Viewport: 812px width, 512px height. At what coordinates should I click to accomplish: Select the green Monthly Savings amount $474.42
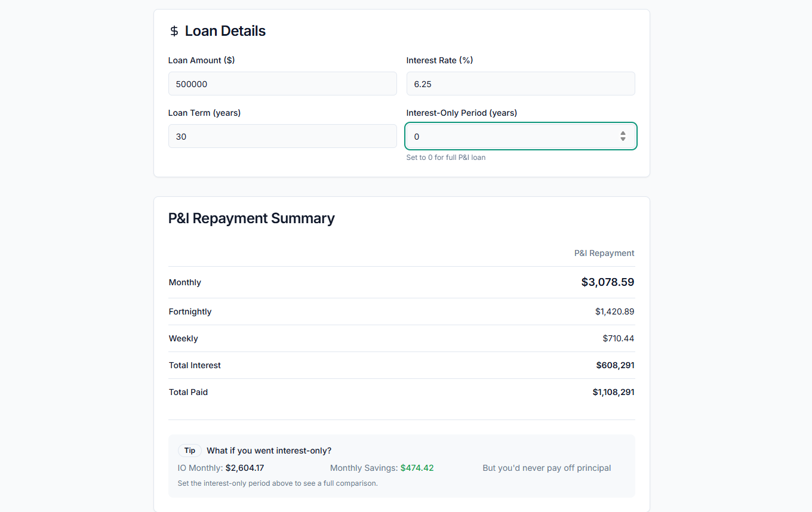pyautogui.click(x=417, y=468)
